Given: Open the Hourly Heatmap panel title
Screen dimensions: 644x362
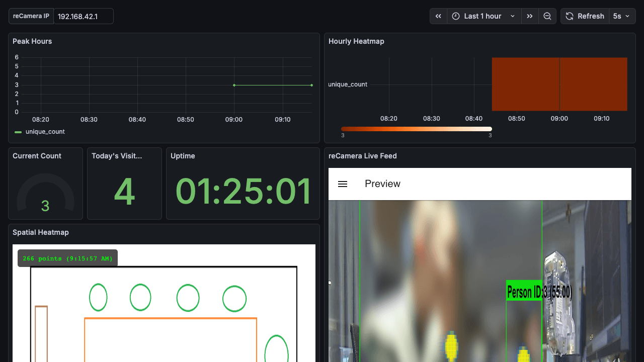Looking at the screenshot, I should [x=356, y=41].
